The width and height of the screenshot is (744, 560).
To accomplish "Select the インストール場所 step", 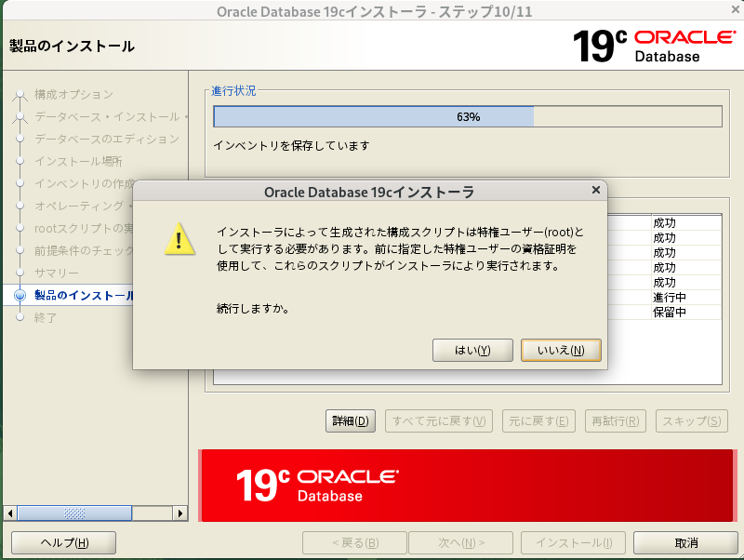I will 78,161.
